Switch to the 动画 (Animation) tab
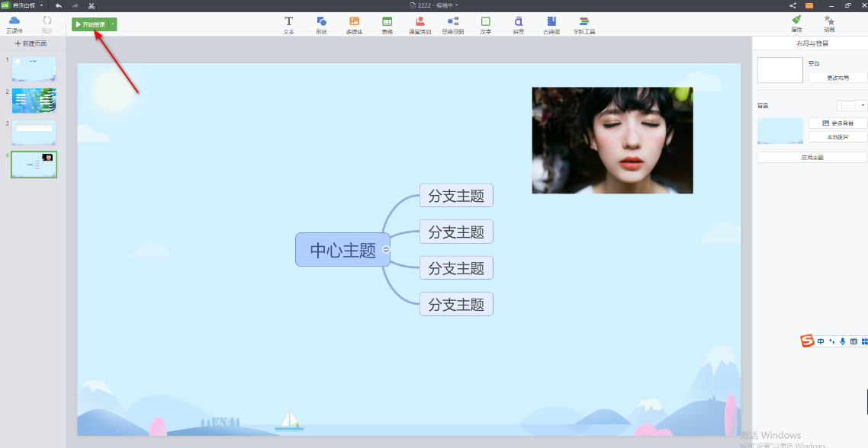Viewport: 868px width, 448px height. pos(829,24)
